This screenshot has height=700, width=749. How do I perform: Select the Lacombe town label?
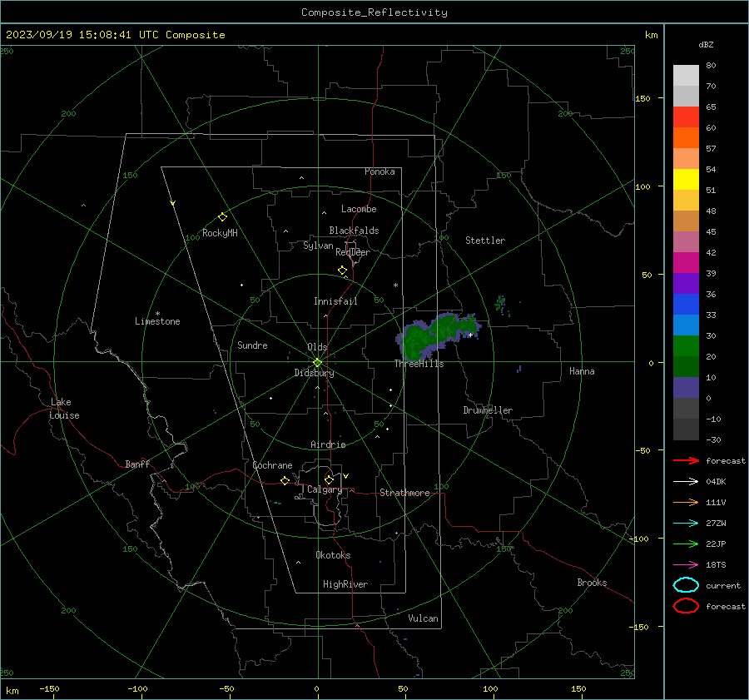click(x=359, y=209)
